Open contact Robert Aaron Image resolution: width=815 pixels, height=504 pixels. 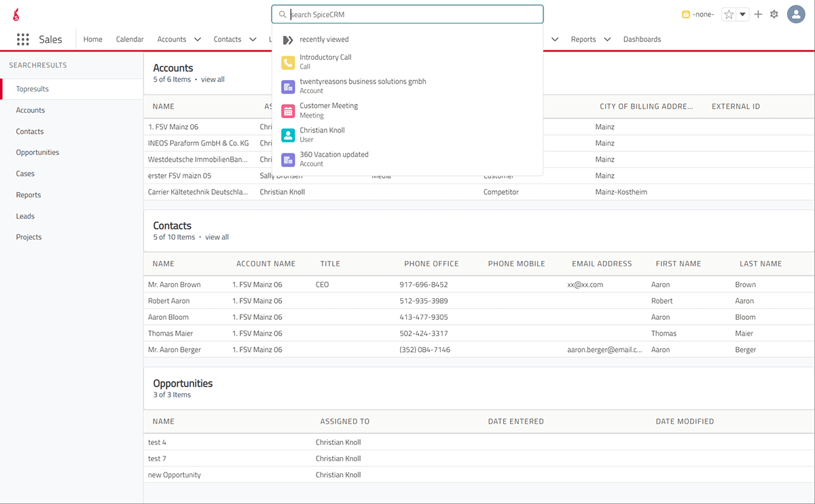[169, 301]
